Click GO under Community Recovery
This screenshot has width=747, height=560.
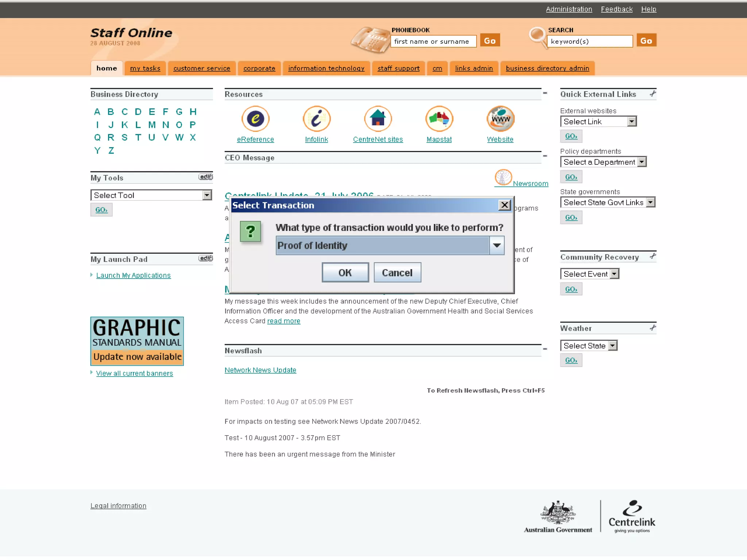pos(571,289)
